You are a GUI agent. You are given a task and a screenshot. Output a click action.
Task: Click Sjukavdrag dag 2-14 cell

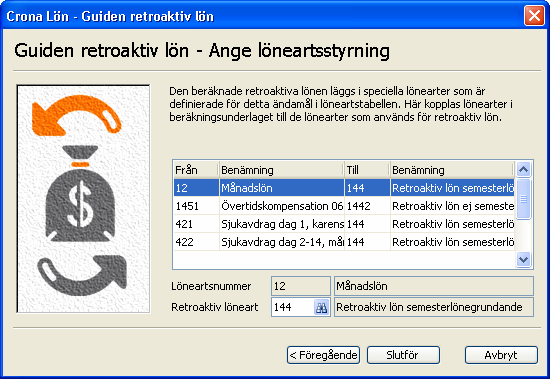point(282,242)
